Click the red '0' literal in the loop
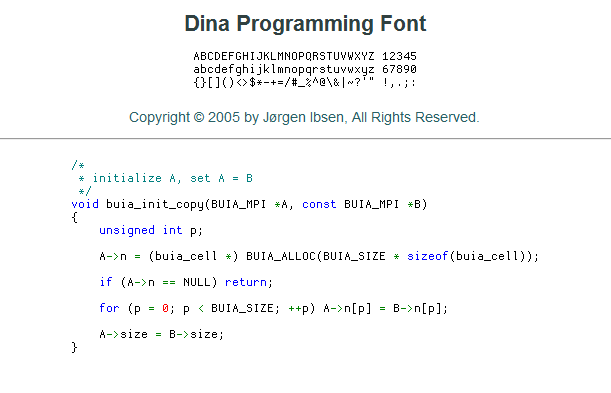This screenshot has width=611, height=393. pos(165,308)
